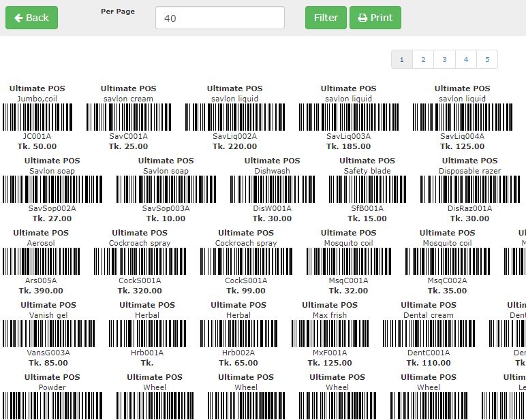Click the price 'Tk. 85.00'
The width and height of the screenshot is (526, 420).
tap(48, 363)
